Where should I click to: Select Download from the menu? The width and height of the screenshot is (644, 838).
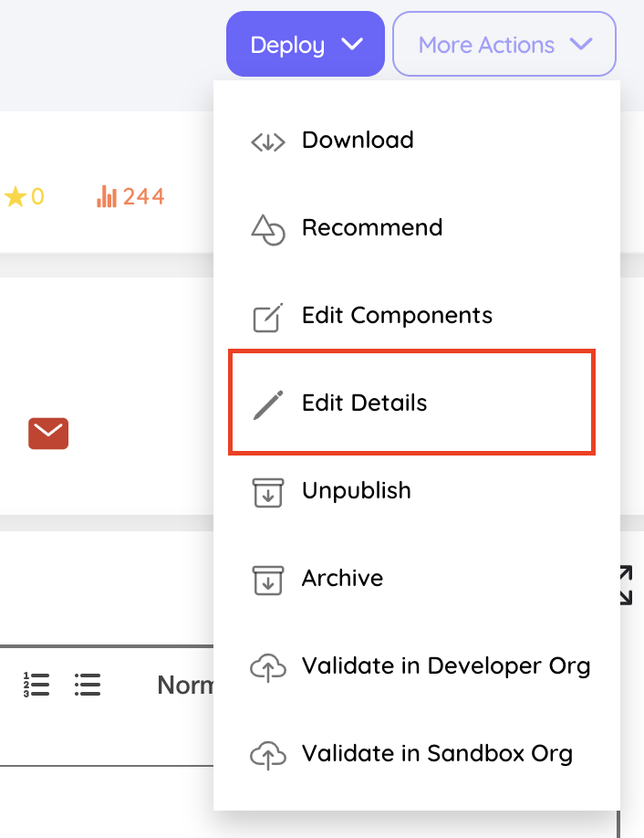click(x=417, y=140)
